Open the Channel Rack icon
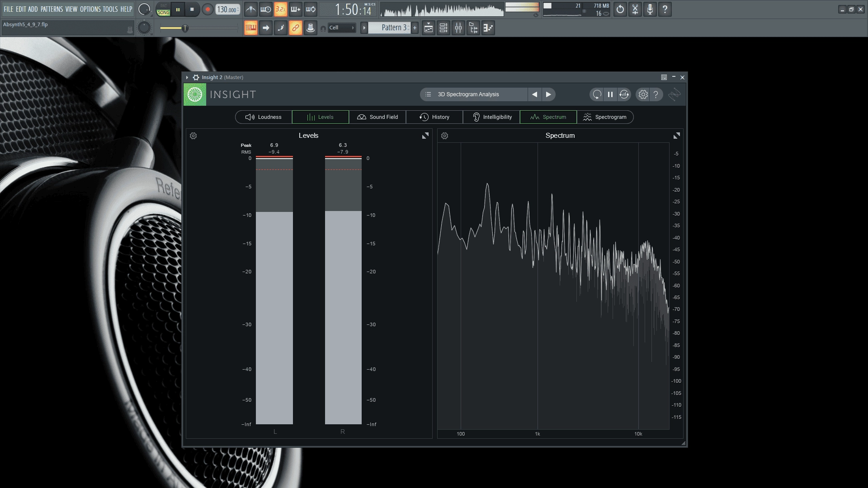 (x=443, y=28)
